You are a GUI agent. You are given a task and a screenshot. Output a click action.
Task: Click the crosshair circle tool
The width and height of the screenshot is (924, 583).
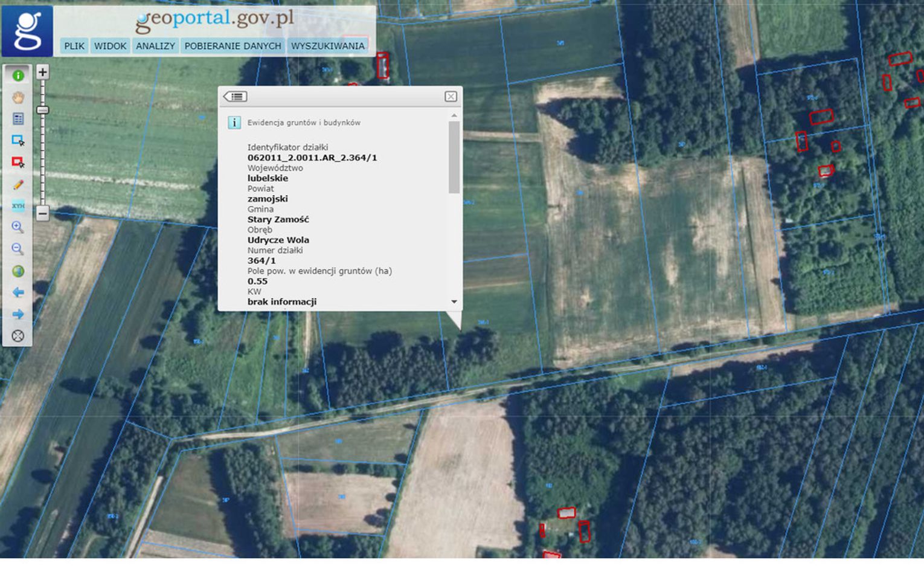(x=18, y=336)
